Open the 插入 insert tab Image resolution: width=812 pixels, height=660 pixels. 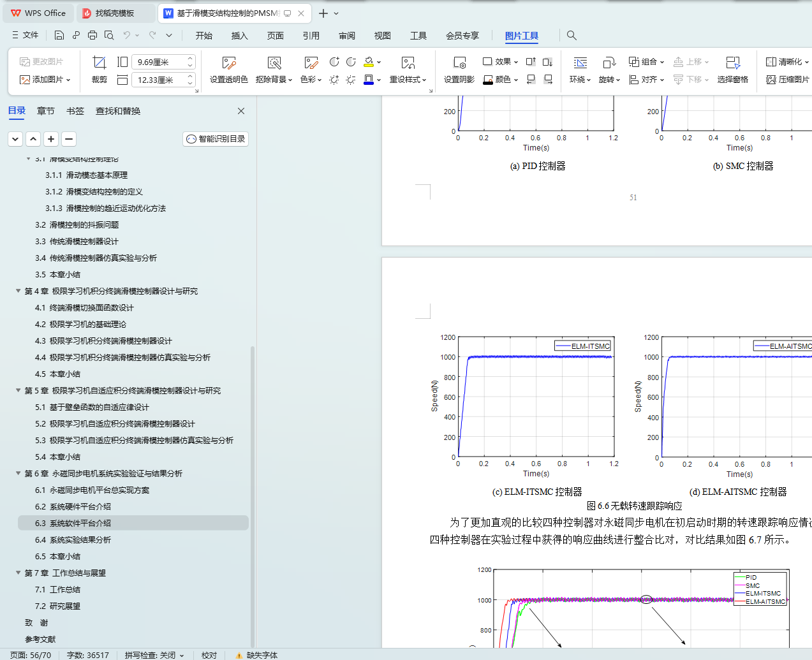(240, 36)
